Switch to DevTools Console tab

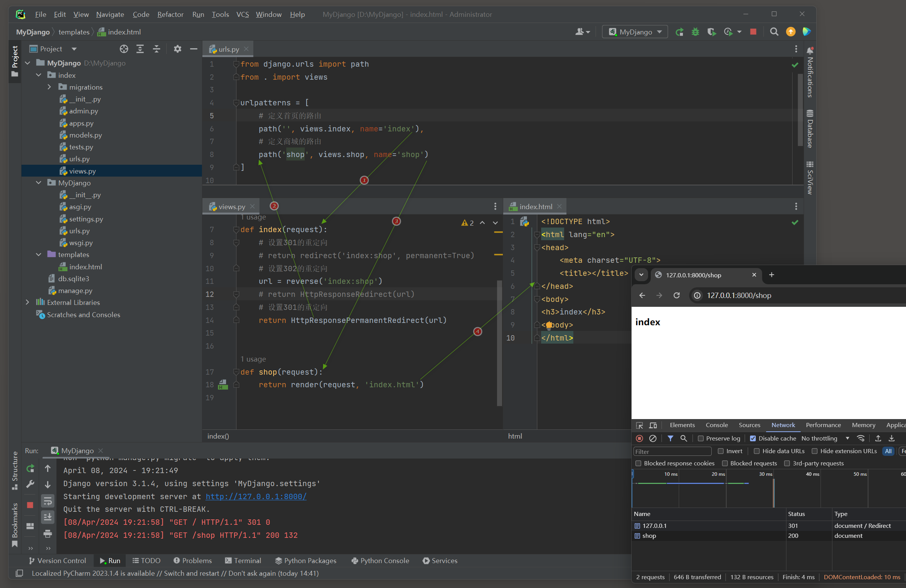(x=717, y=425)
